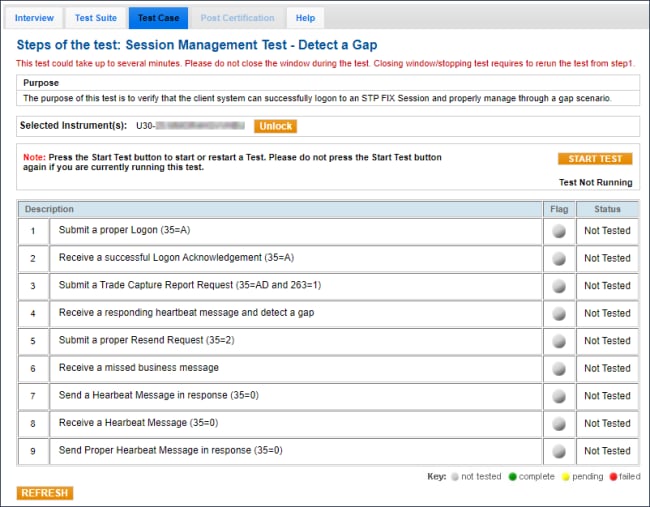Image resolution: width=650 pixels, height=507 pixels.
Task: Switch to the Test Suite tab
Action: (x=95, y=18)
